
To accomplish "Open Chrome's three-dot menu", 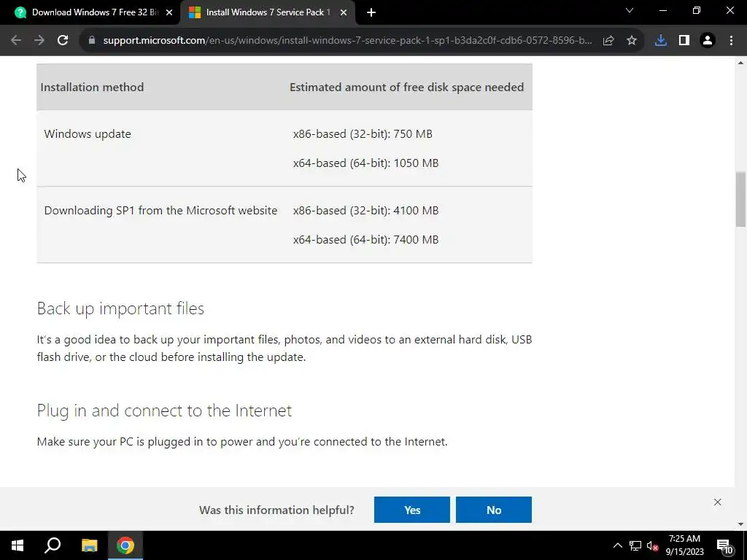I will pos(731,41).
